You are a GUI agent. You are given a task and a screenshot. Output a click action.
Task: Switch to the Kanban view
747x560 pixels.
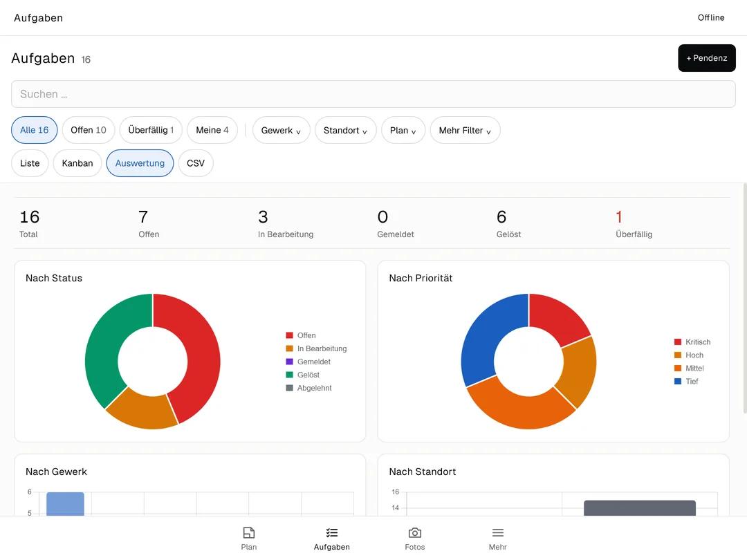(x=77, y=163)
